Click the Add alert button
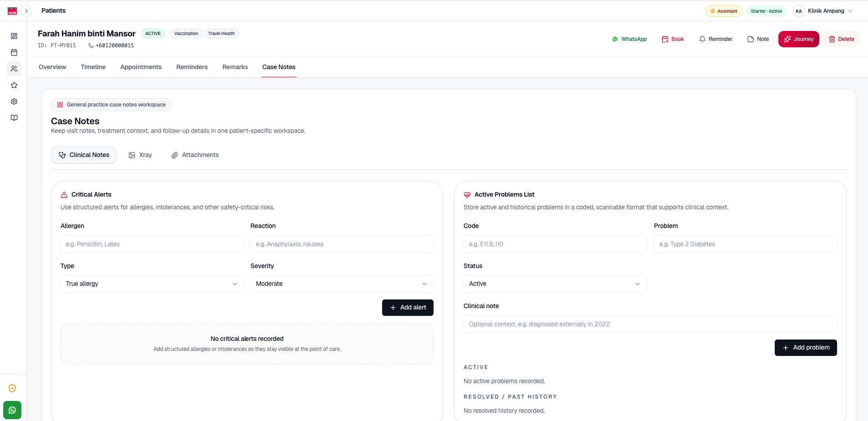 [x=408, y=308]
